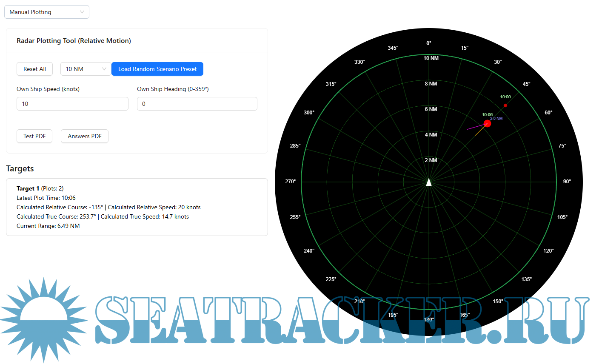Select the own ship triangle at radar center

429,182
